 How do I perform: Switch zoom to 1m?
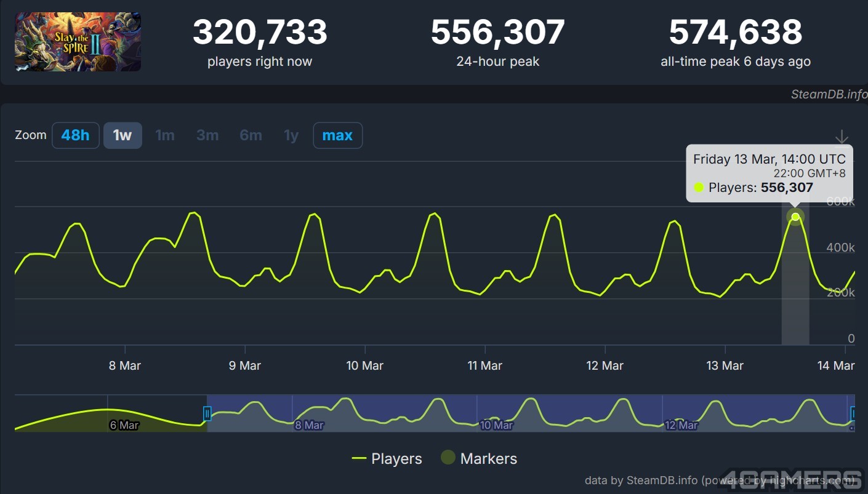tap(164, 135)
